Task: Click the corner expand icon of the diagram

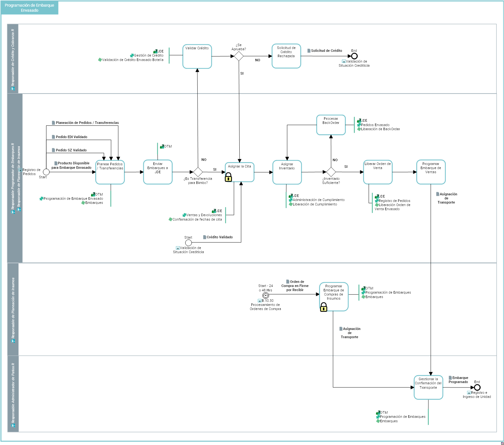Action: 502,443
